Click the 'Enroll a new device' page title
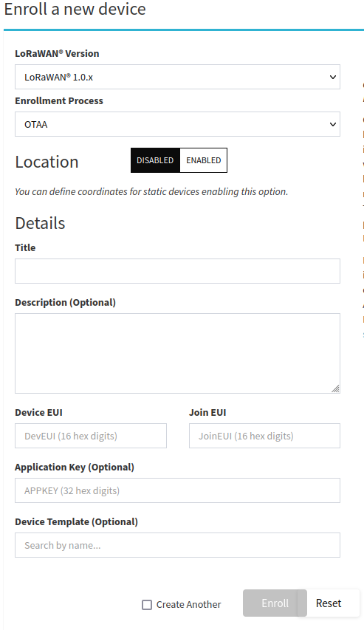Viewport: 364px width, 630px height. click(75, 9)
